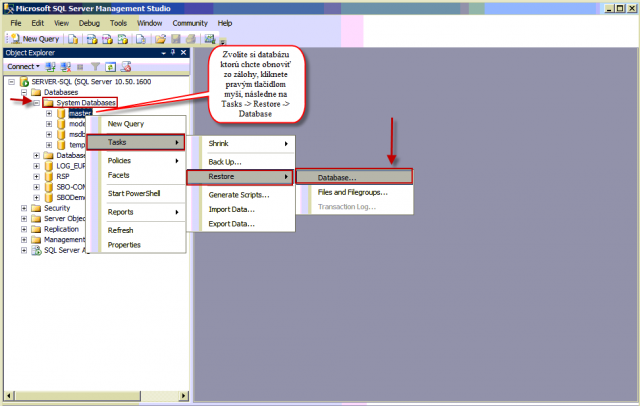Click the Analysis Services MDX Query icon
This screenshot has height=406, width=640.
pyautogui.click(x=92, y=39)
